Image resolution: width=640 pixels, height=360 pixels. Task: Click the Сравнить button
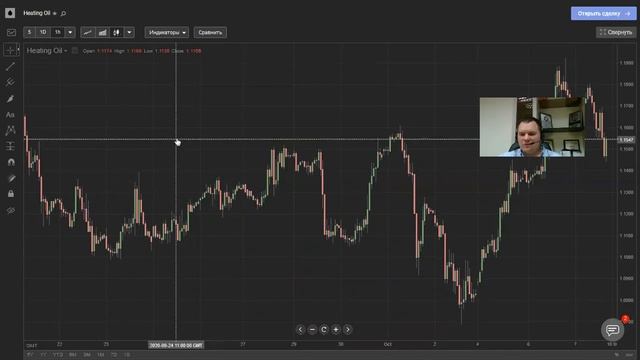click(x=210, y=32)
